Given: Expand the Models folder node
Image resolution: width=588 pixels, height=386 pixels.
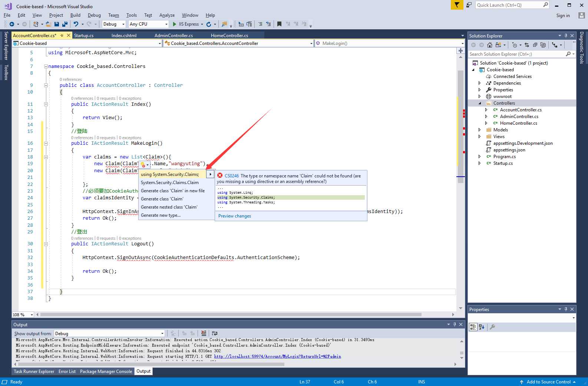Looking at the screenshot, I should coord(479,130).
